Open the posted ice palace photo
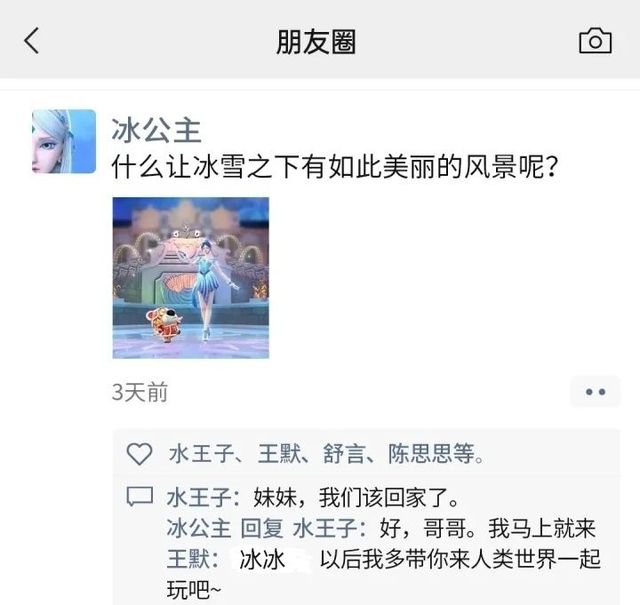The width and height of the screenshot is (640, 605). click(191, 278)
